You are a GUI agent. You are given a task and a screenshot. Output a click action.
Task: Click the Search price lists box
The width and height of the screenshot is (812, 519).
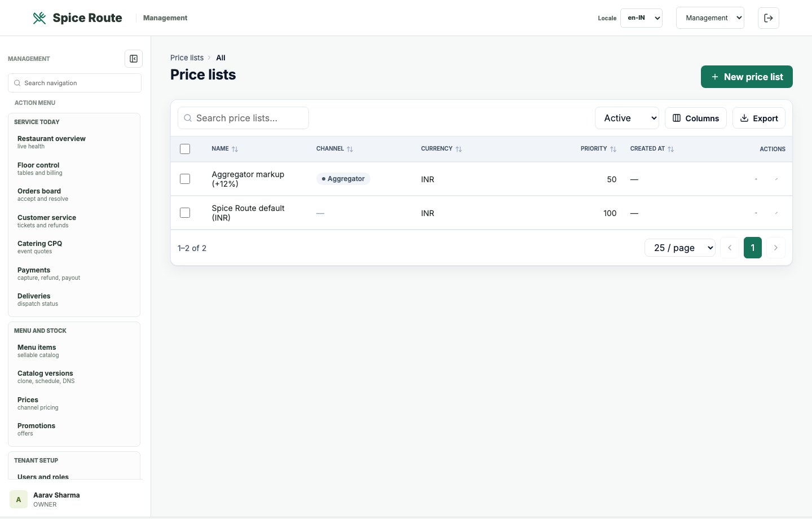click(243, 118)
